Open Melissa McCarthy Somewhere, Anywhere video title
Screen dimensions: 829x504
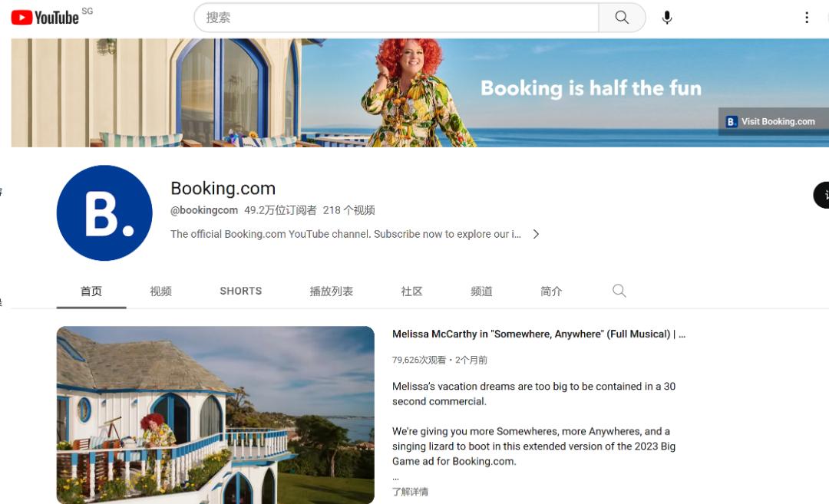click(x=538, y=334)
